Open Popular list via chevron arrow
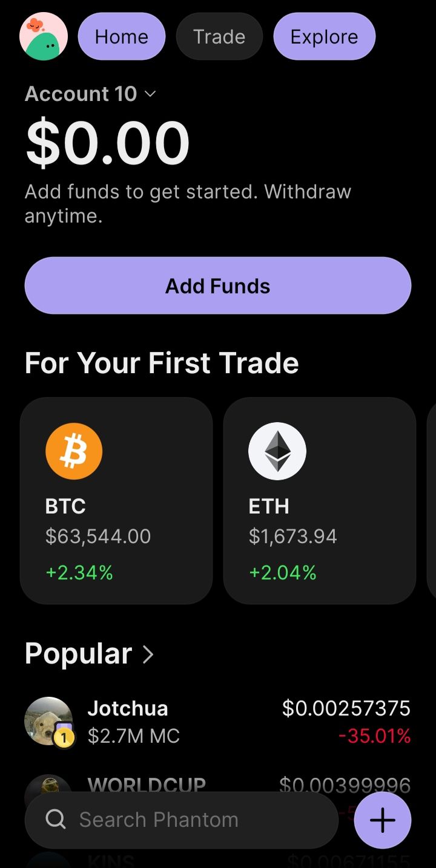 148,654
